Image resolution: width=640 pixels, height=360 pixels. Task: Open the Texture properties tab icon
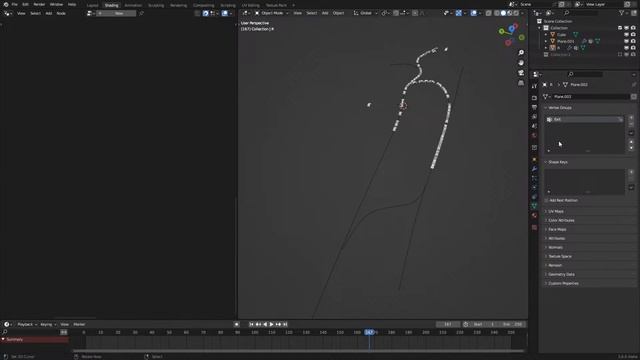pyautogui.click(x=534, y=227)
